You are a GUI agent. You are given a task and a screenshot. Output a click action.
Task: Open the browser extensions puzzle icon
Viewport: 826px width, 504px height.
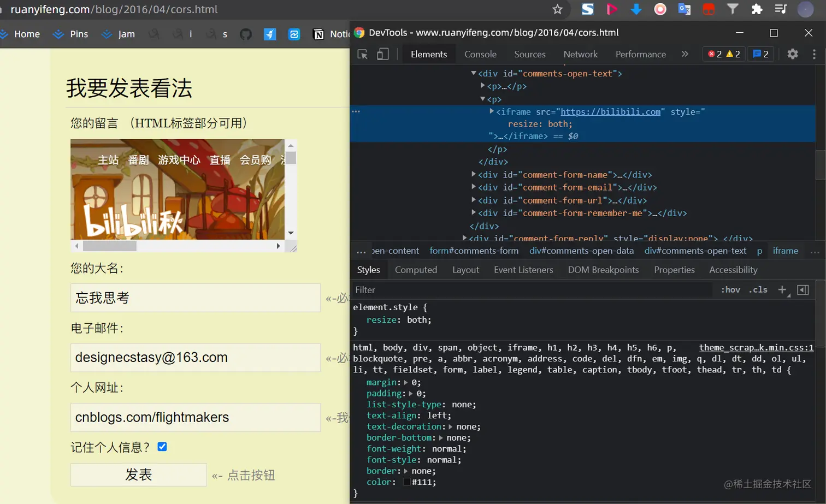click(757, 9)
